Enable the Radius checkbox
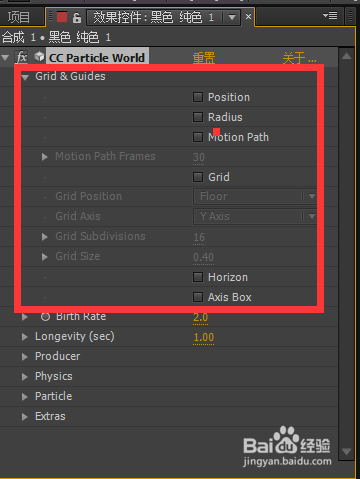Image resolution: width=360 pixels, height=479 pixels. coord(198,117)
